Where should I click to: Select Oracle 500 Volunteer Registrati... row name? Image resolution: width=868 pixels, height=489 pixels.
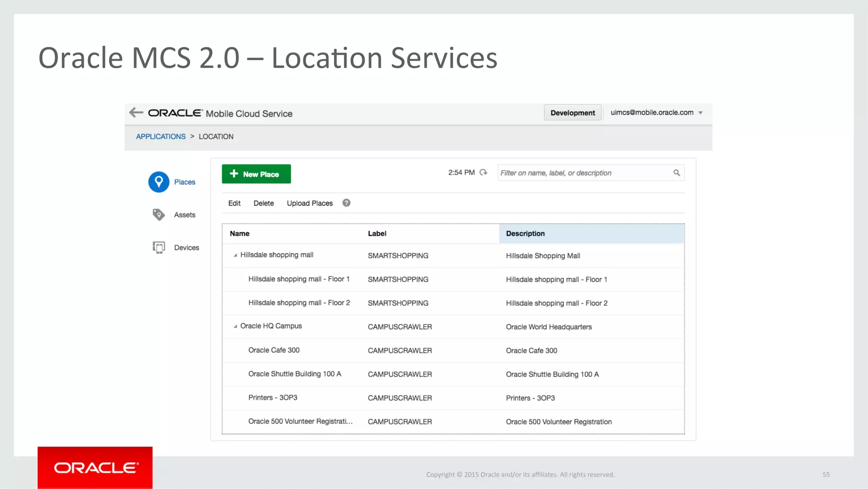(300, 421)
